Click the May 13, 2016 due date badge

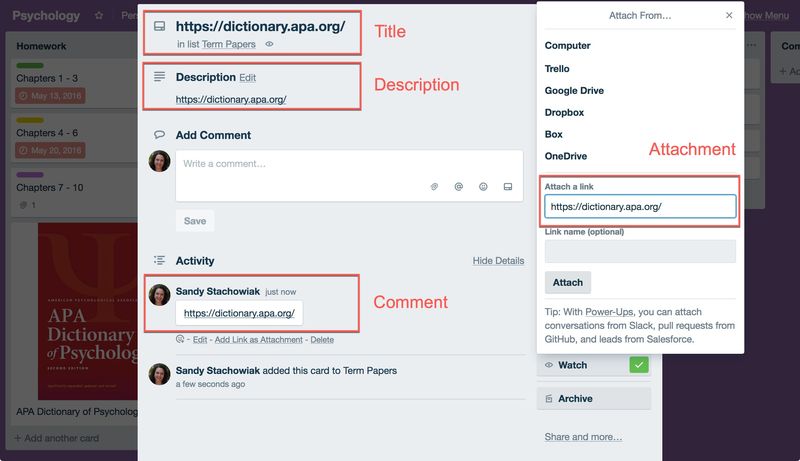[x=50, y=95]
